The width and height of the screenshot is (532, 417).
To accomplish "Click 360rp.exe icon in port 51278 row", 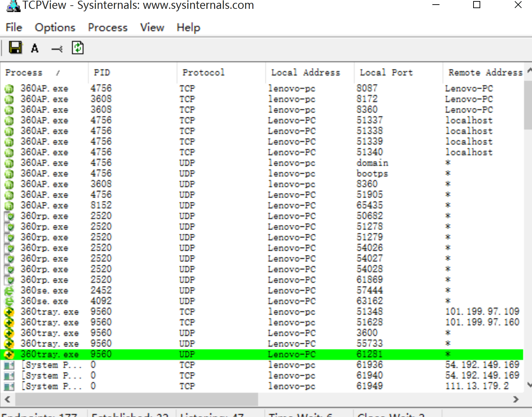I will coord(9,227).
